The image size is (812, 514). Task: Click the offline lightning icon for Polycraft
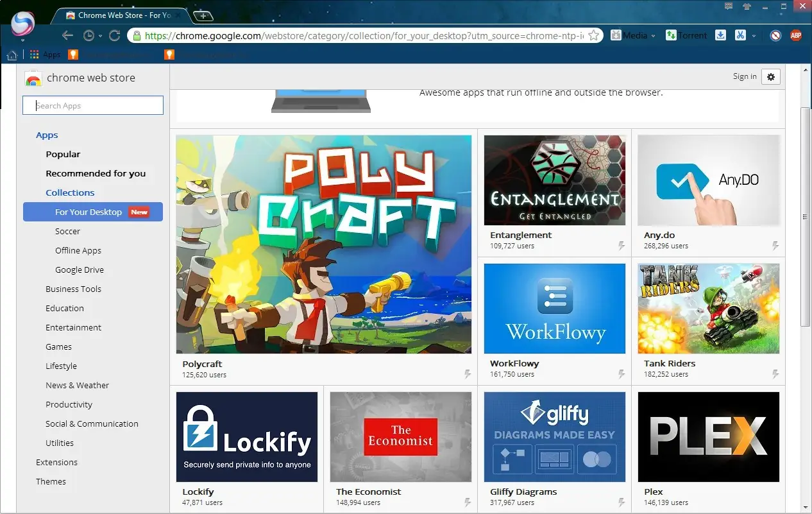tap(468, 374)
